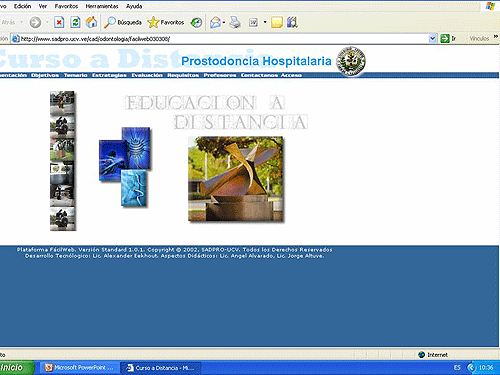Open the Búsqueda search magnifier
The width and height of the screenshot is (500, 375).
pos(123,22)
